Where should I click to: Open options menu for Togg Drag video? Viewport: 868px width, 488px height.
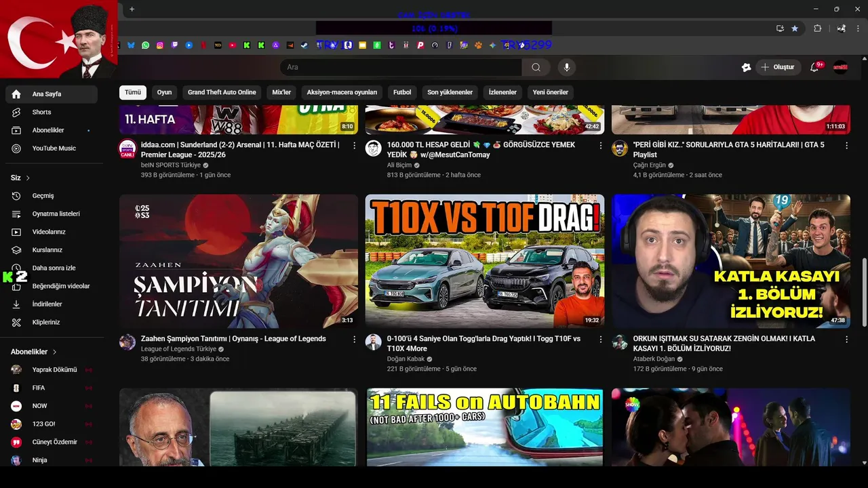600,339
